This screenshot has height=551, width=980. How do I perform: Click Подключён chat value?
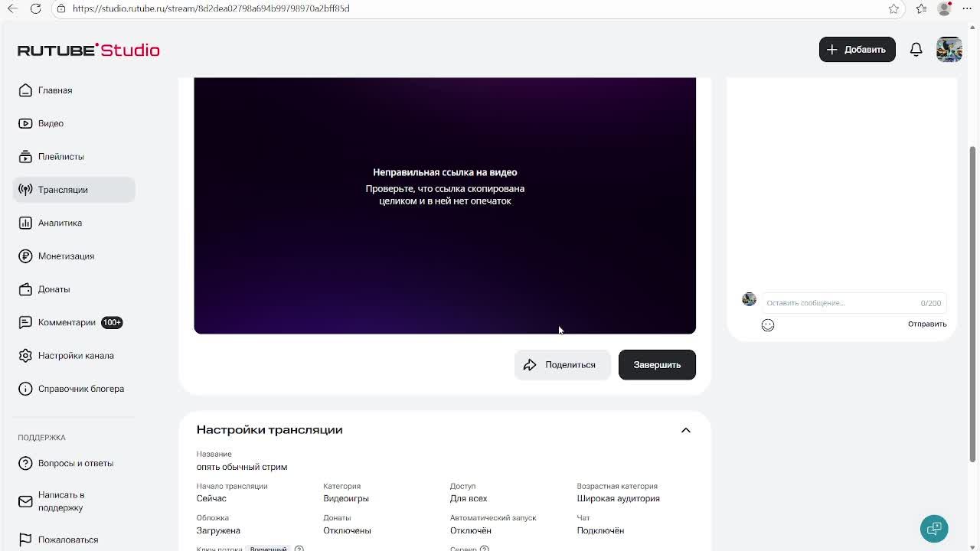coord(600,530)
